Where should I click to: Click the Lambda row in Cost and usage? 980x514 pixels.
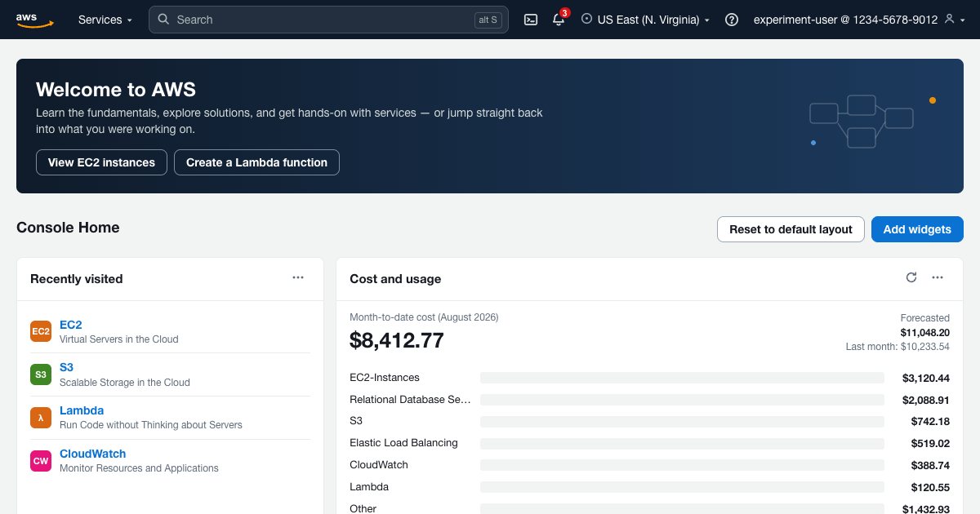[650, 487]
